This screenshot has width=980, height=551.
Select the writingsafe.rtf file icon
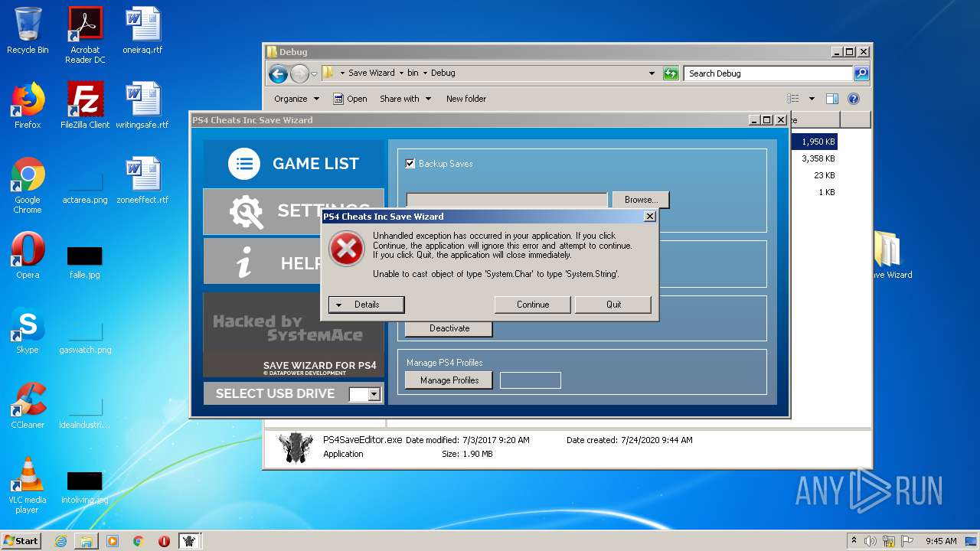(x=142, y=106)
